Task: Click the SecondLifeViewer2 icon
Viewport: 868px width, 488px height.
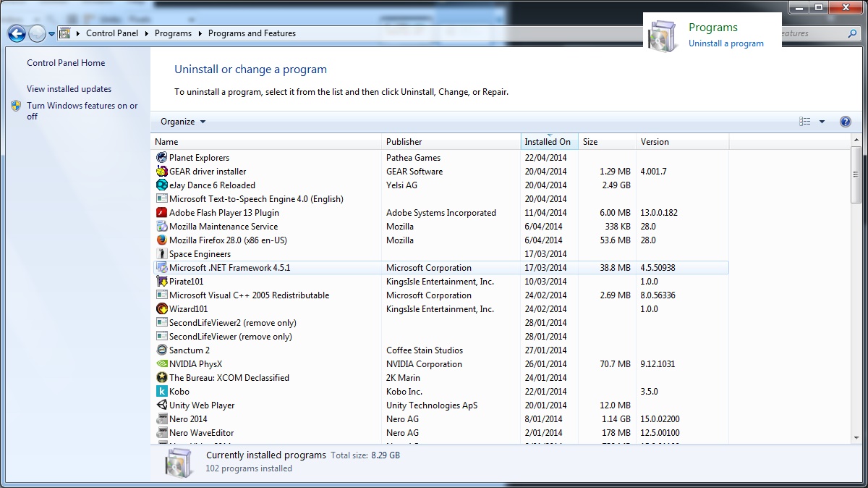Action: pyautogui.click(x=162, y=323)
